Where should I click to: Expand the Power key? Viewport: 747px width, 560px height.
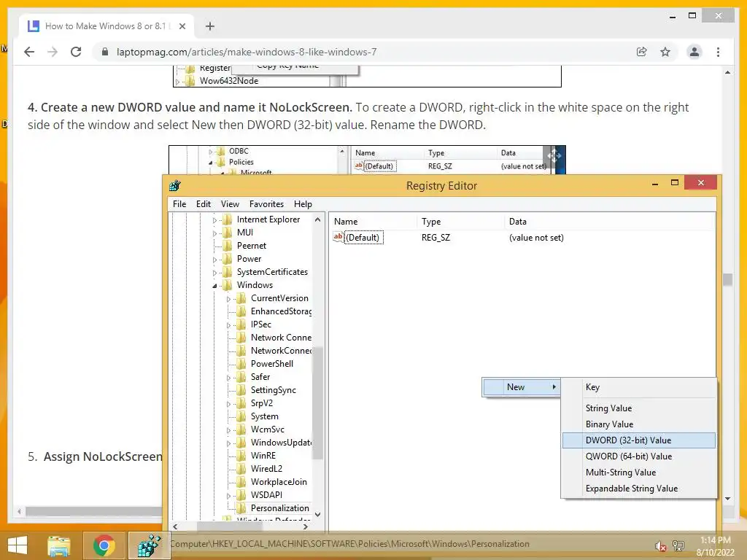214,260
